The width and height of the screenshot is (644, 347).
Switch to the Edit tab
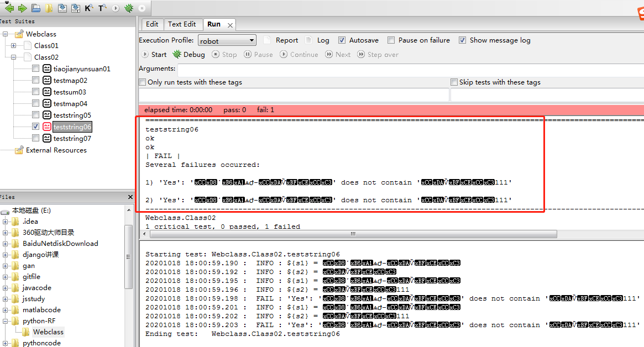(x=152, y=24)
